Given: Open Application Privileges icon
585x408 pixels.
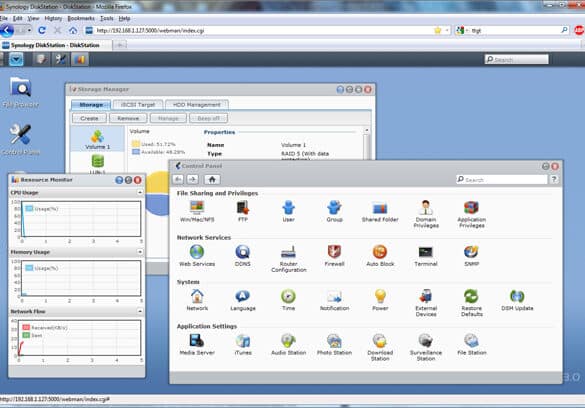Looking at the screenshot, I should point(472,214).
